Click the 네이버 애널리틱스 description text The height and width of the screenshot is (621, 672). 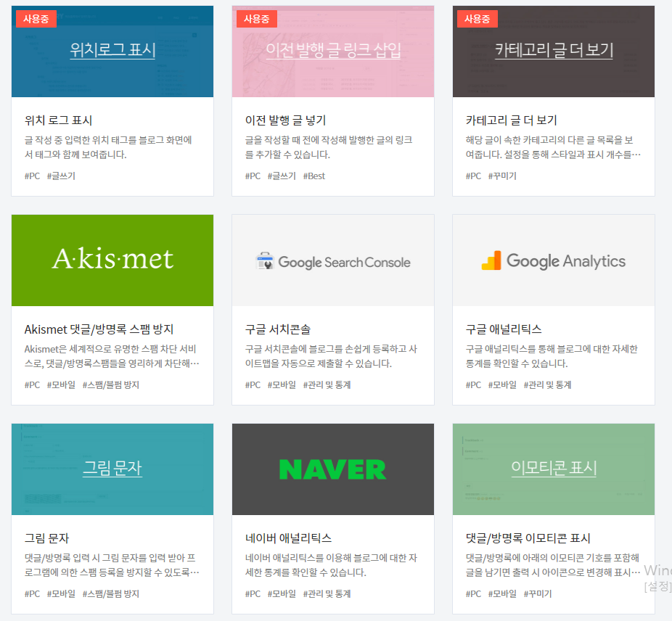click(332, 565)
